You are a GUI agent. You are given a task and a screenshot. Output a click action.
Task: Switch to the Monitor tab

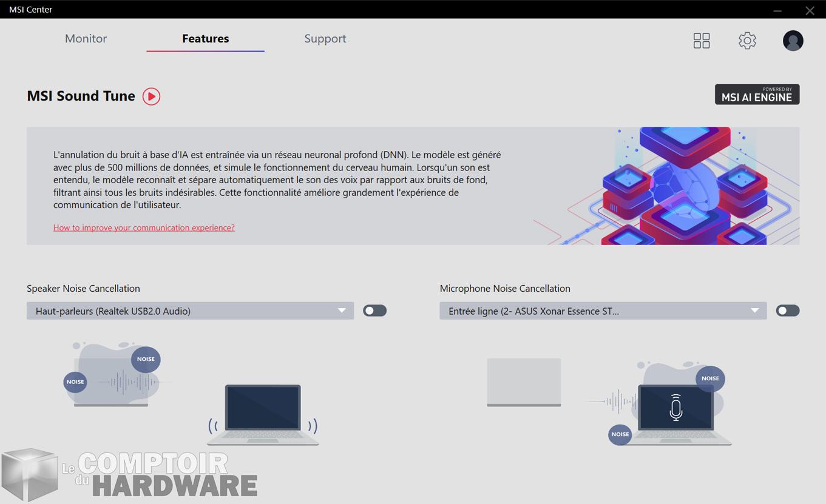pos(86,39)
